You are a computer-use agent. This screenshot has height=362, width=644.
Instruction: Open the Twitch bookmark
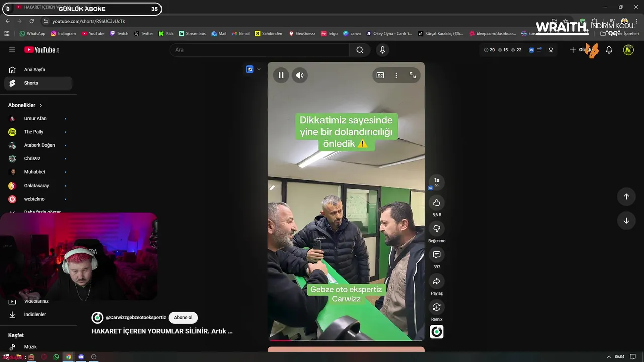[x=119, y=34]
